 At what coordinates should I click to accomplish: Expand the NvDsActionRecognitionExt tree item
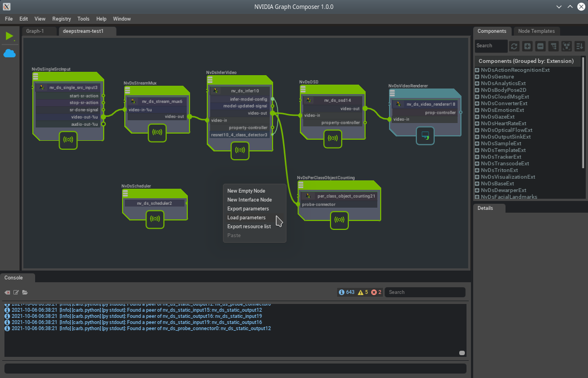pyautogui.click(x=477, y=70)
